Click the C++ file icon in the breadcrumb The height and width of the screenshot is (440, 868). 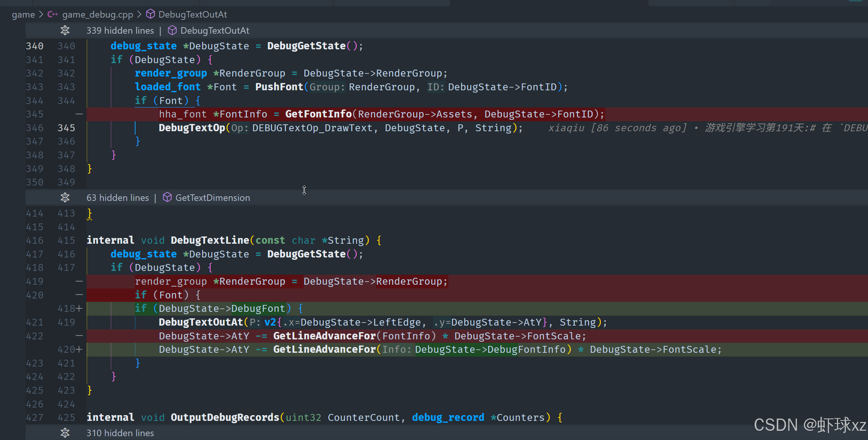(x=52, y=15)
